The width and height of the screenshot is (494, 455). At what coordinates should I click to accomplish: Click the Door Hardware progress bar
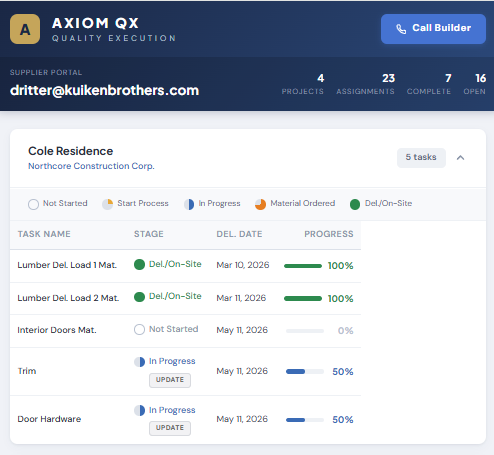coord(305,420)
